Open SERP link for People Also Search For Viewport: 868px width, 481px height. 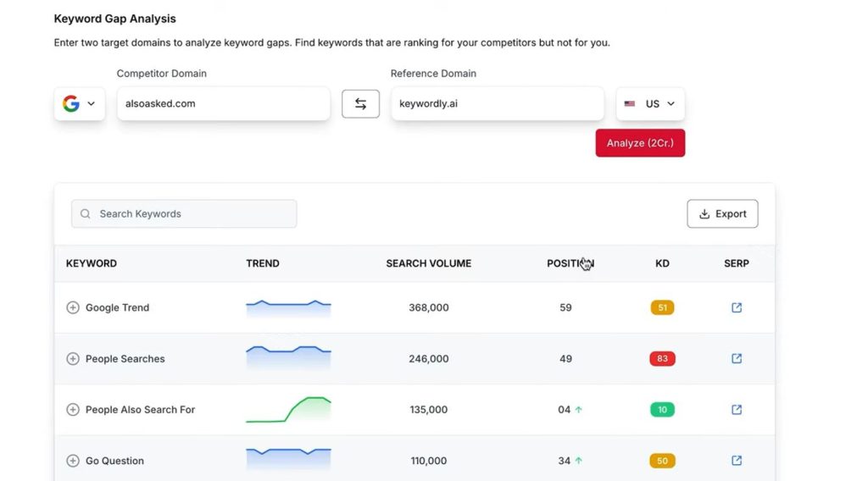[736, 410]
